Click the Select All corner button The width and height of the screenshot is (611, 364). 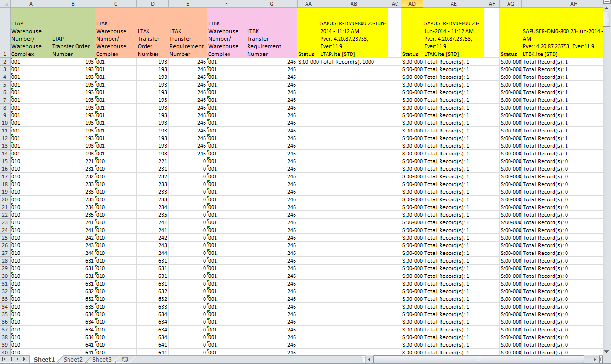4,4
